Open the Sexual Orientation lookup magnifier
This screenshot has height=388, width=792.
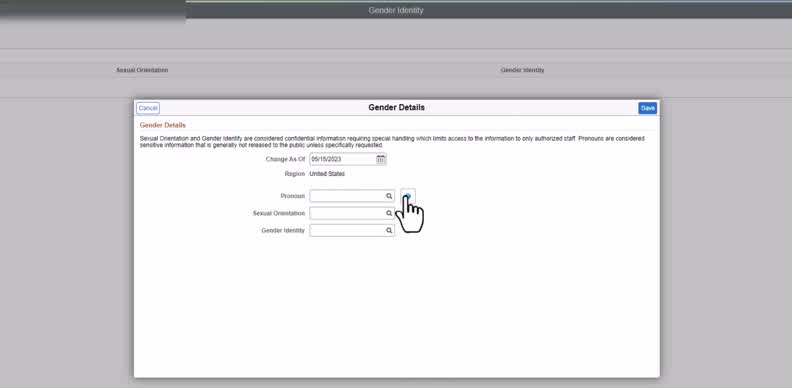pos(389,213)
